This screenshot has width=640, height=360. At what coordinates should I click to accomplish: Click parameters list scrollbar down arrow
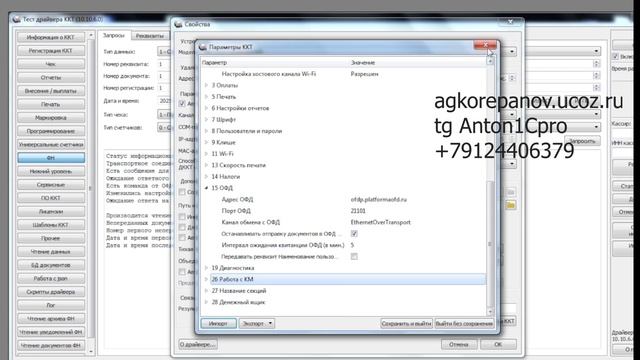(x=490, y=312)
